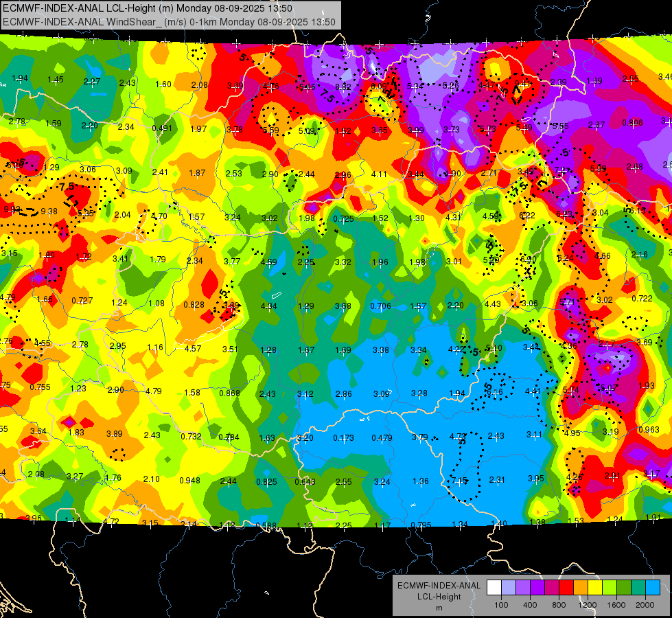This screenshot has height=618, width=672.
Task: Click wind shear value 6.90
Action: coord(529,259)
